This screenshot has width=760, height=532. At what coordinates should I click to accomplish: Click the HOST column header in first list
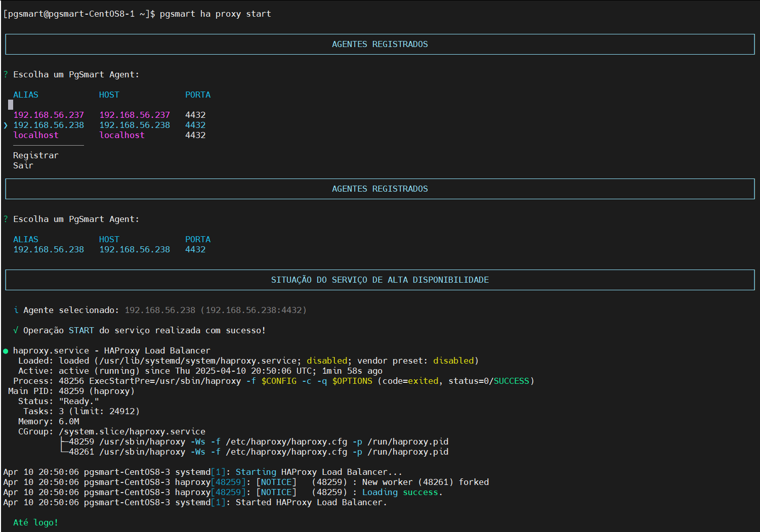point(109,95)
